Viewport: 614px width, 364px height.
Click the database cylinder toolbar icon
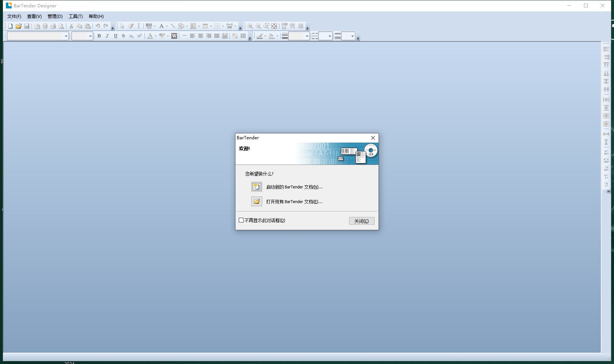point(45,26)
